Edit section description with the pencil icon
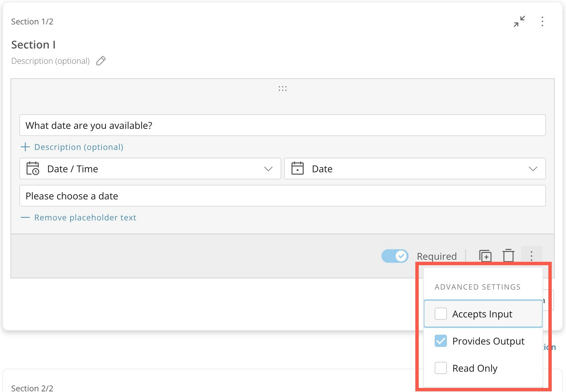 101,61
